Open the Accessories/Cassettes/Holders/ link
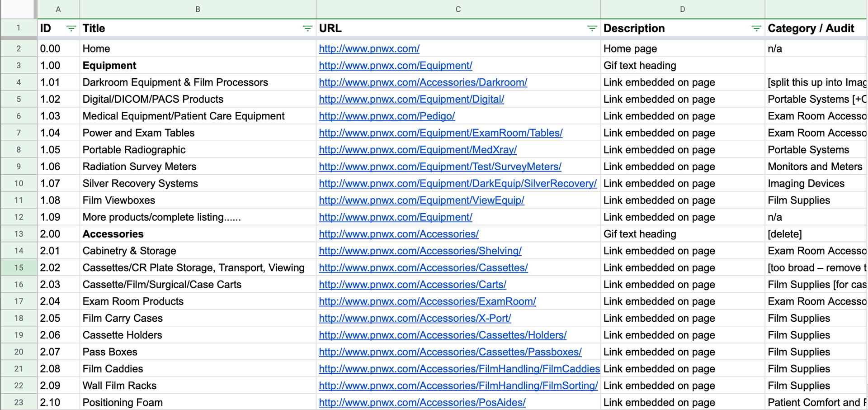Viewport: 868px width, 410px height. [x=443, y=335]
